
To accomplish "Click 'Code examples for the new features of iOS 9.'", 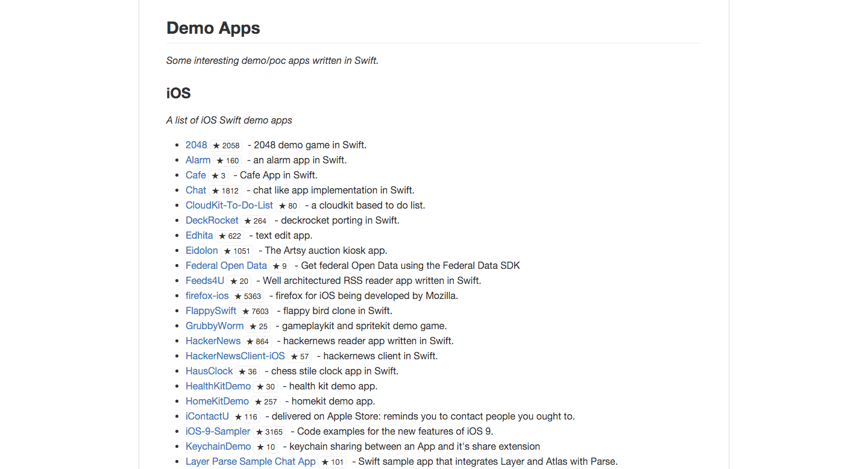I will point(395,431).
